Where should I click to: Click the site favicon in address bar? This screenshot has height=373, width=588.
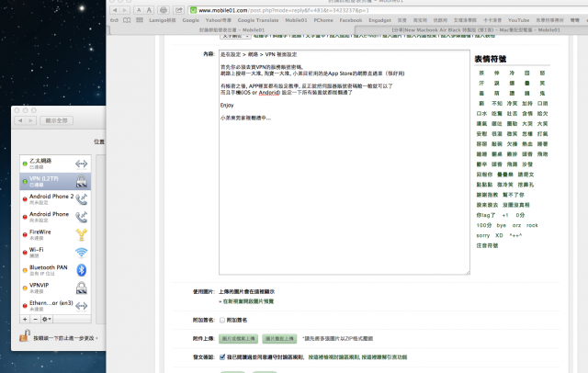[194, 10]
